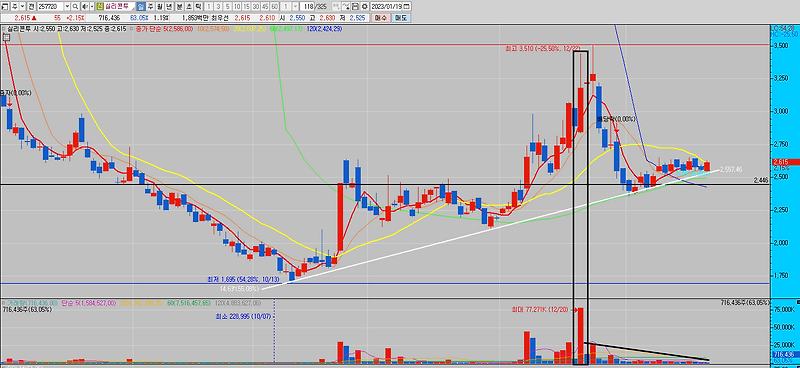Click the current price 2,615 value
Image resolution: width=800 pixels, height=368 pixels.
22,18
